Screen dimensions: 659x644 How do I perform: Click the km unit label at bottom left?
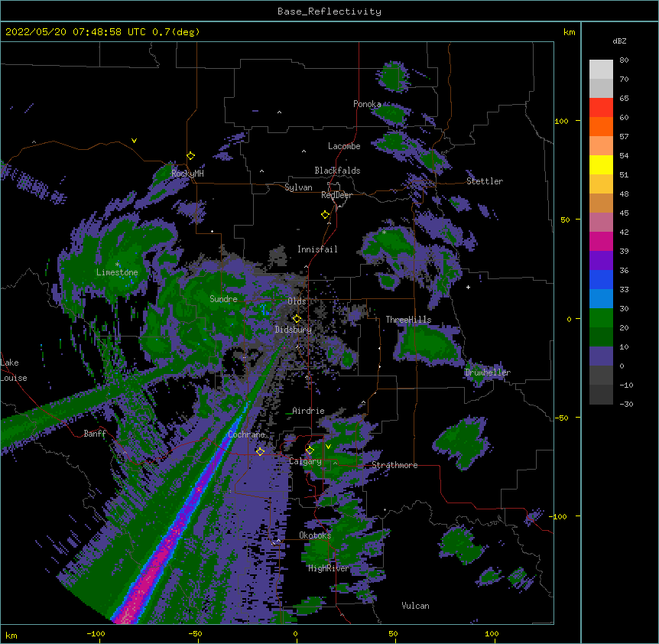(x=11, y=636)
